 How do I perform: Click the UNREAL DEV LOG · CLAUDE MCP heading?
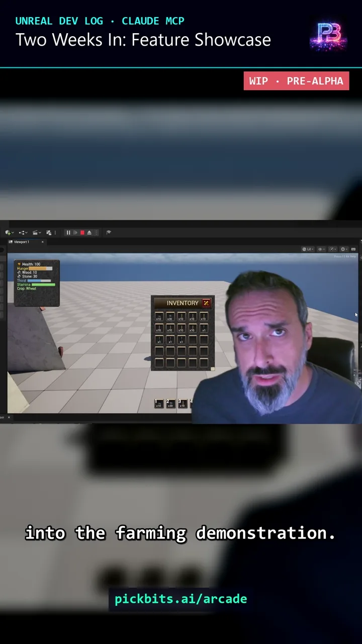(100, 21)
